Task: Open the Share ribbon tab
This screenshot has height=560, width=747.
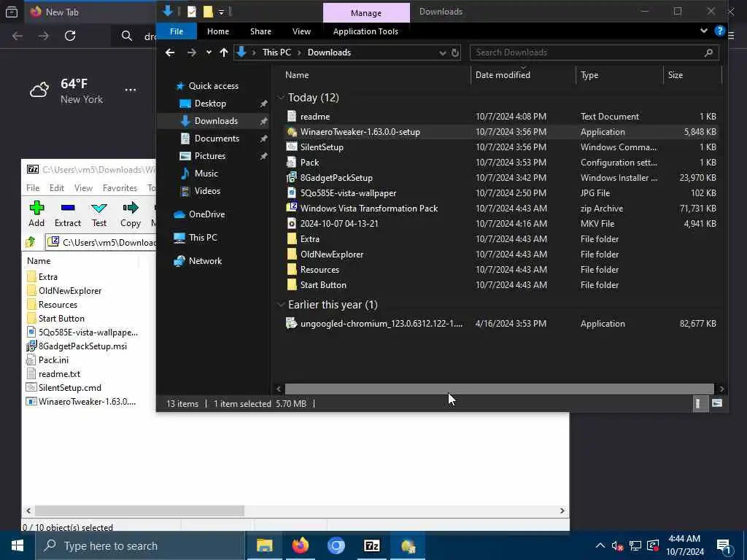Action: [x=260, y=31]
